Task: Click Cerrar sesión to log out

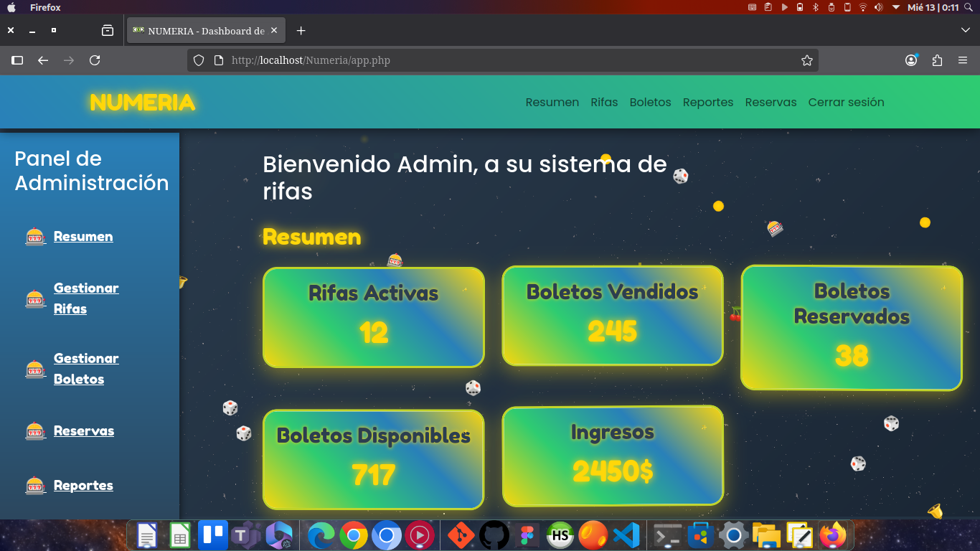Action: (846, 102)
